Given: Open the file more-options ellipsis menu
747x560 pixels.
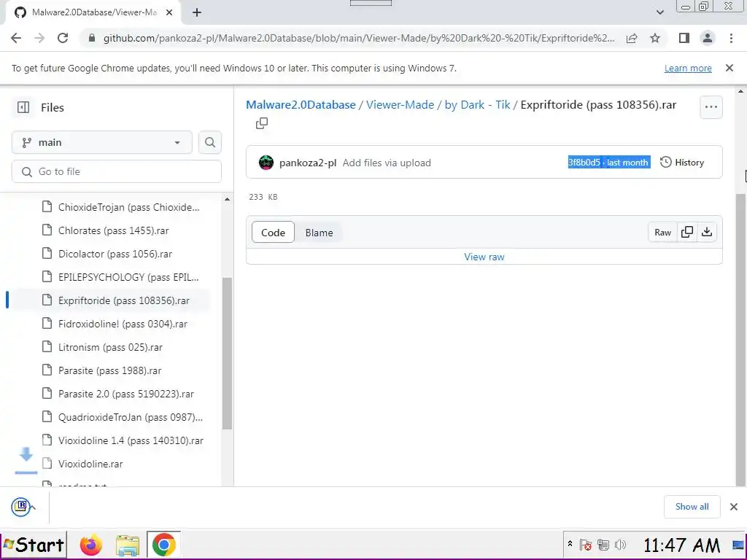Looking at the screenshot, I should pyautogui.click(x=711, y=107).
